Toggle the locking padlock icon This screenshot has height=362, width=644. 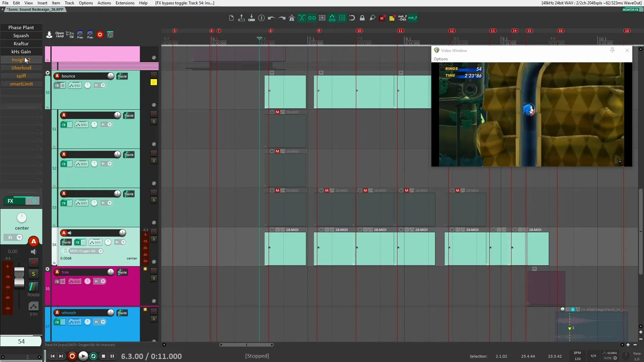tap(362, 18)
